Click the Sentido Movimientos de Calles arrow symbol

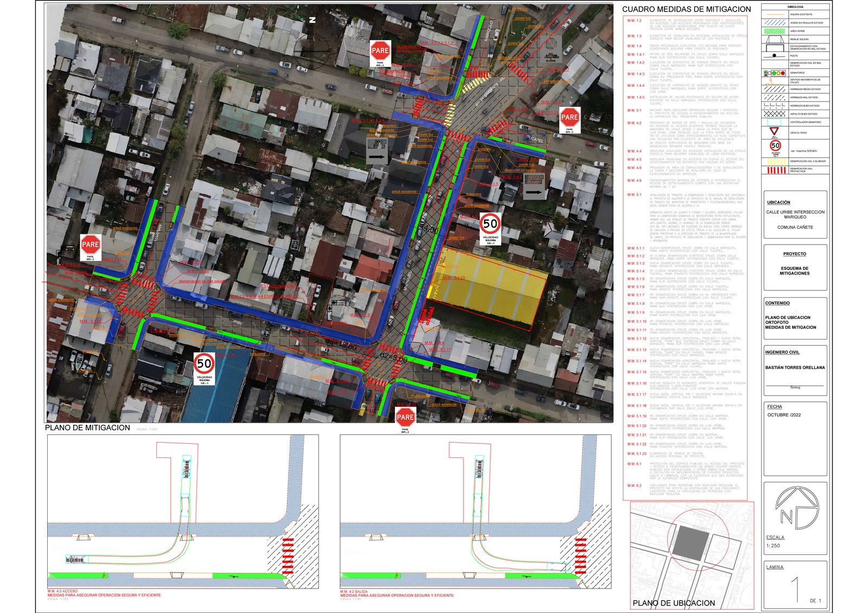coord(773,81)
